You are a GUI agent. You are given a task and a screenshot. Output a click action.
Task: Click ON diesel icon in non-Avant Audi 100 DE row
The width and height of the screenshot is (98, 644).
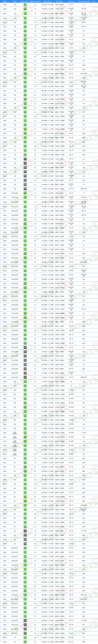point(25,168)
